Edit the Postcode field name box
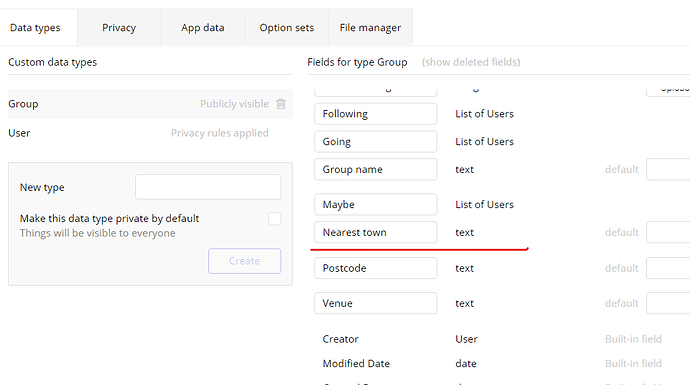This screenshot has height=385, width=690. [375, 268]
